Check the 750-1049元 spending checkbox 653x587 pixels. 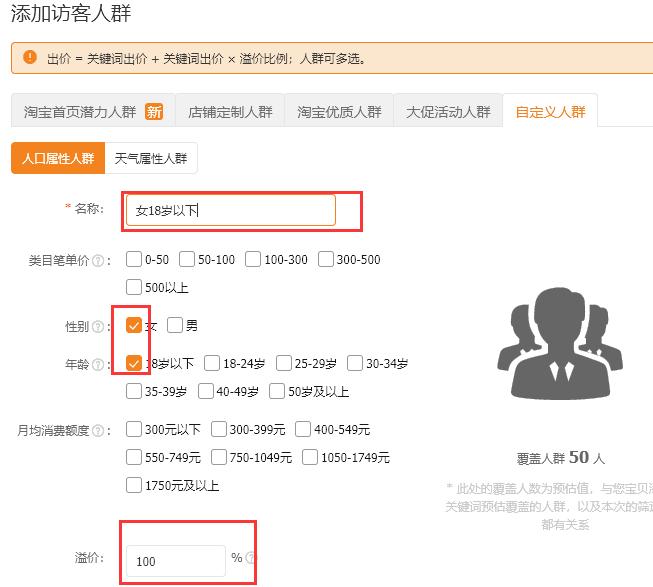pyautogui.click(x=219, y=457)
